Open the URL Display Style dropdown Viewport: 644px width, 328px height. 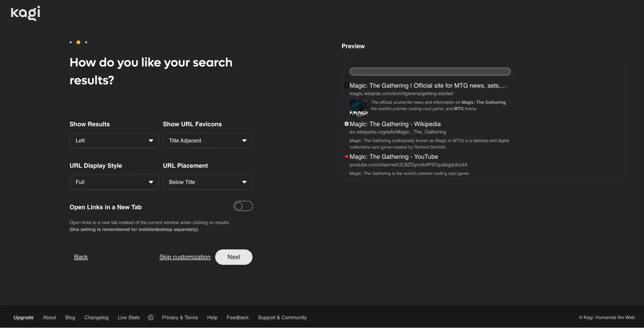(x=114, y=182)
